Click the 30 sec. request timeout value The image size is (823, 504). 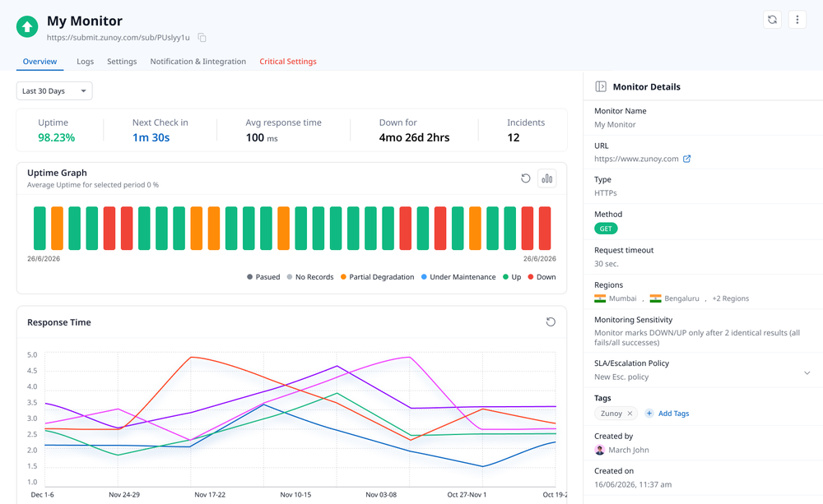(x=607, y=264)
